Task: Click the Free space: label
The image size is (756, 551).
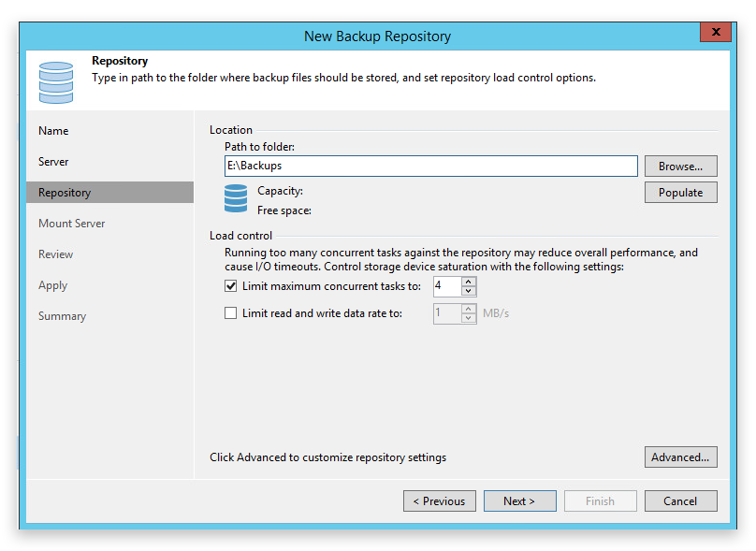Action: [x=284, y=210]
